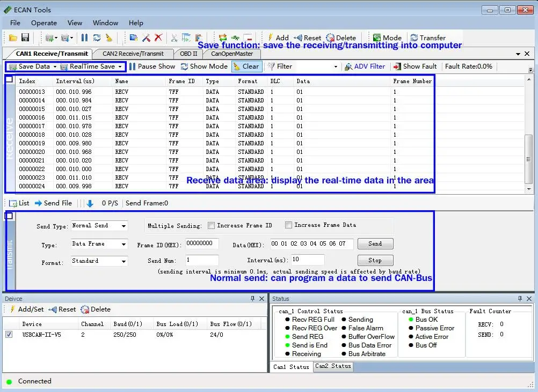Click the crossed tools settings icon

146,38
